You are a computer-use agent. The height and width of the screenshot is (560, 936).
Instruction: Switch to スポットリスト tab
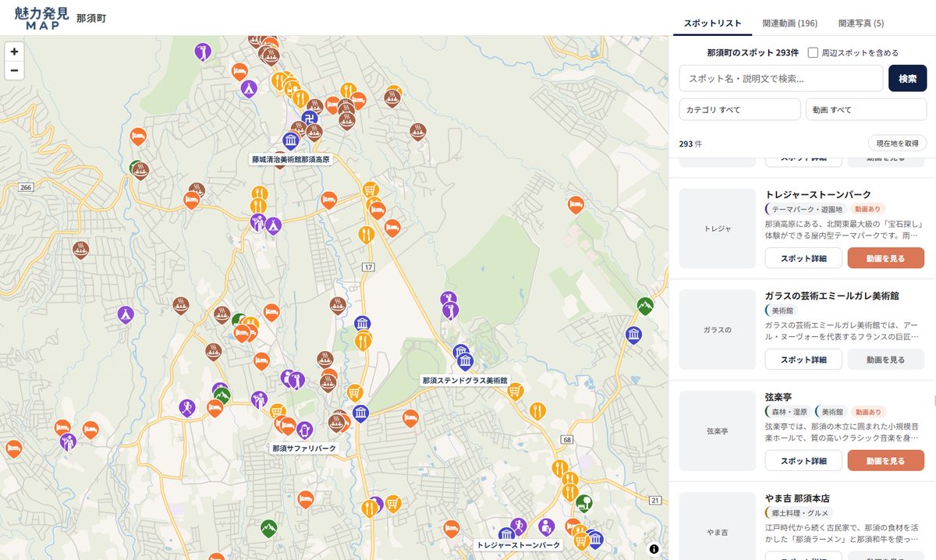(713, 23)
